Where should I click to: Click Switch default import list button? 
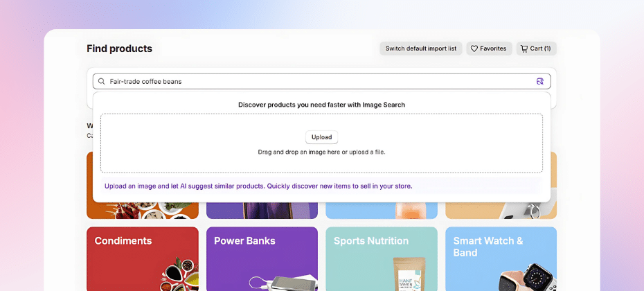(421, 48)
